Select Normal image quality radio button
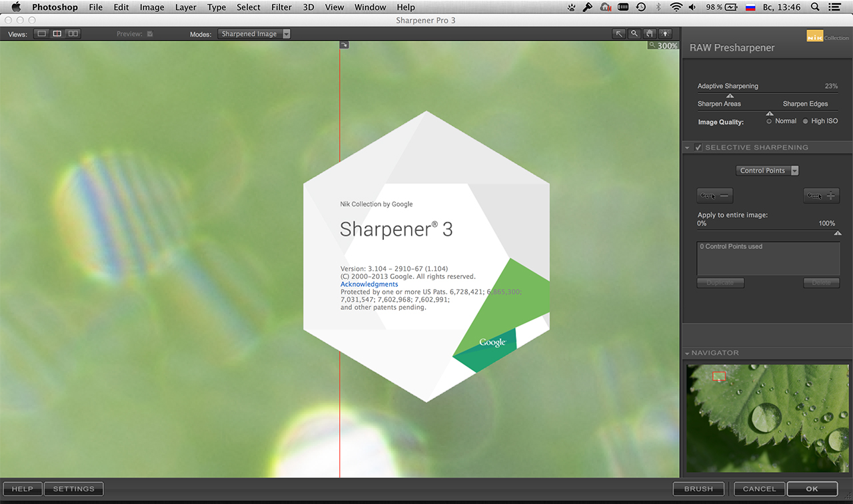 click(x=770, y=121)
